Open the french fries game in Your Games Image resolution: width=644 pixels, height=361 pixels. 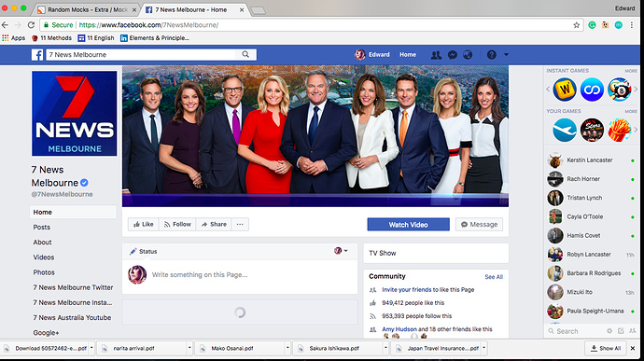point(620,130)
